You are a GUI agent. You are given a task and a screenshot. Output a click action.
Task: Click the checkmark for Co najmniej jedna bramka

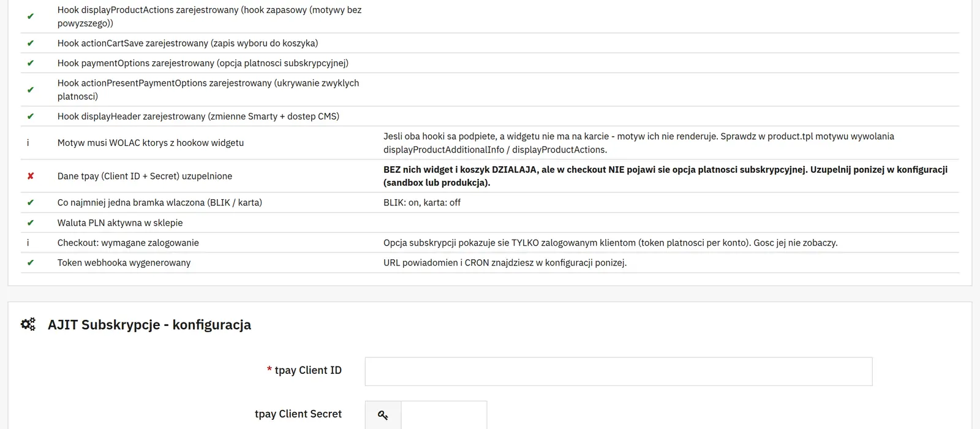coord(30,203)
